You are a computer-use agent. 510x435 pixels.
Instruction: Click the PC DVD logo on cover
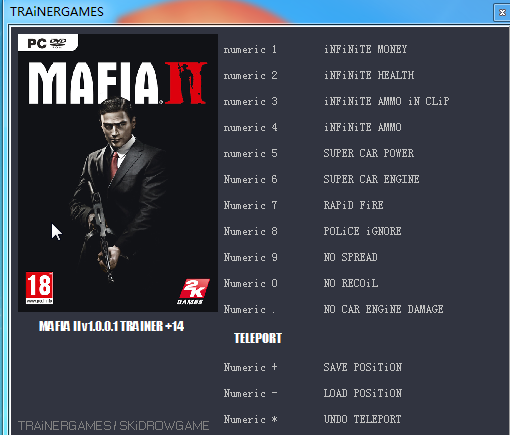(x=48, y=43)
